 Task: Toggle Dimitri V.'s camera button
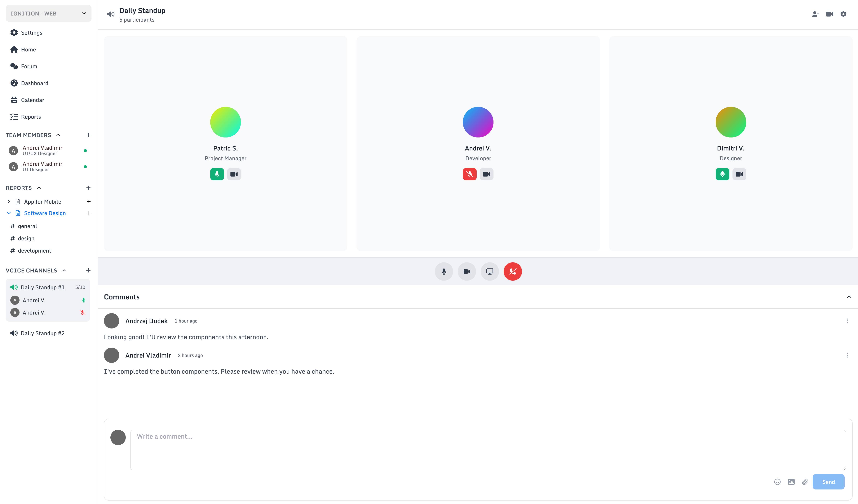pyautogui.click(x=739, y=174)
